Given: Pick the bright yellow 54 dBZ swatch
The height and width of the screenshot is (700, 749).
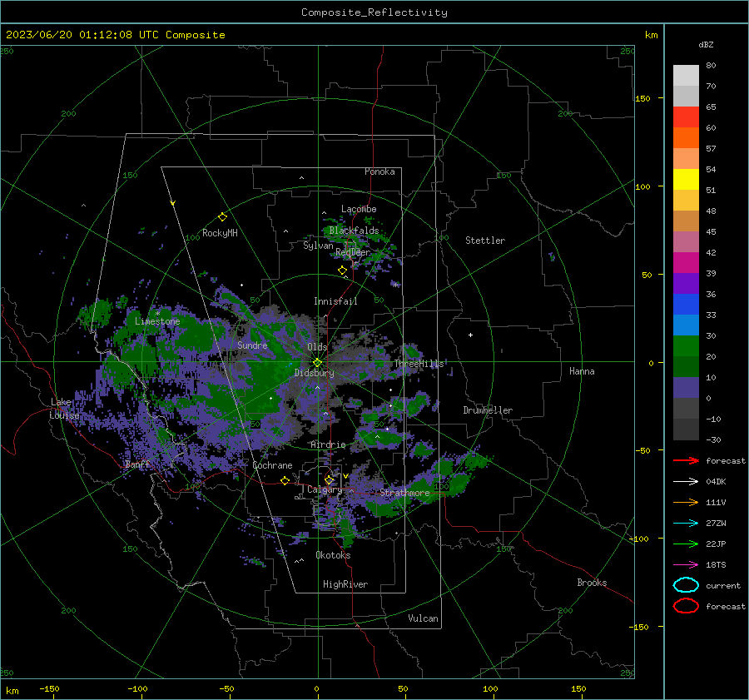Looking at the screenshot, I should click(x=686, y=179).
